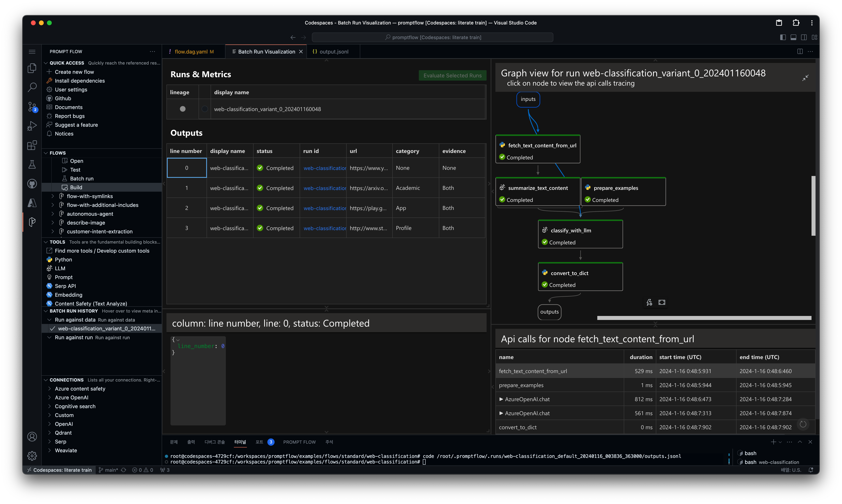Go back with the navigation arrow
The width and height of the screenshot is (842, 504).
coord(293,37)
